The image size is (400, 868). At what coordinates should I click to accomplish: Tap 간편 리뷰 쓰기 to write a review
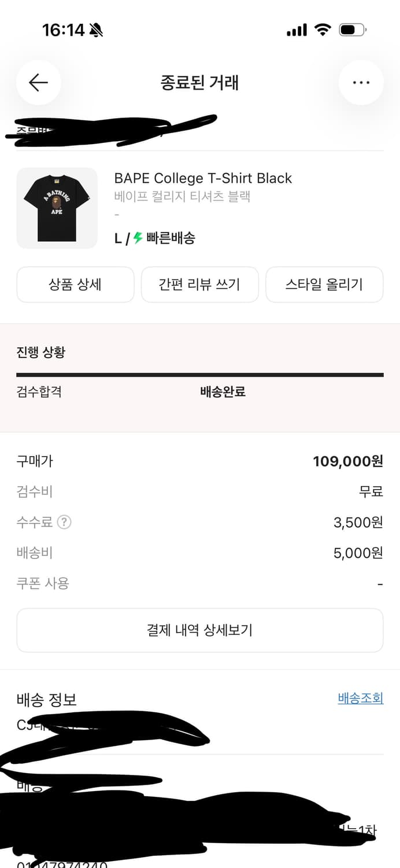pos(199,284)
